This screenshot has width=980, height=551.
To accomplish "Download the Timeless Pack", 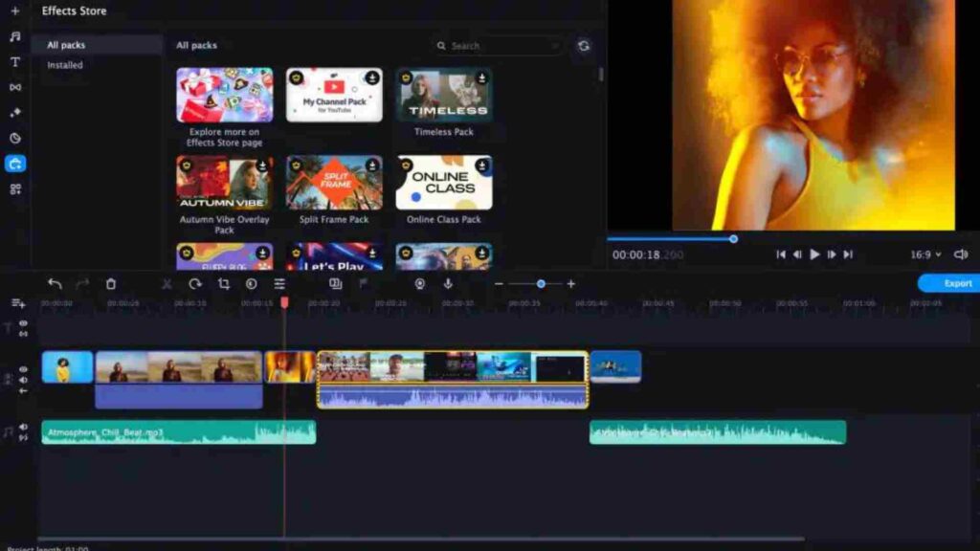I will [482, 78].
